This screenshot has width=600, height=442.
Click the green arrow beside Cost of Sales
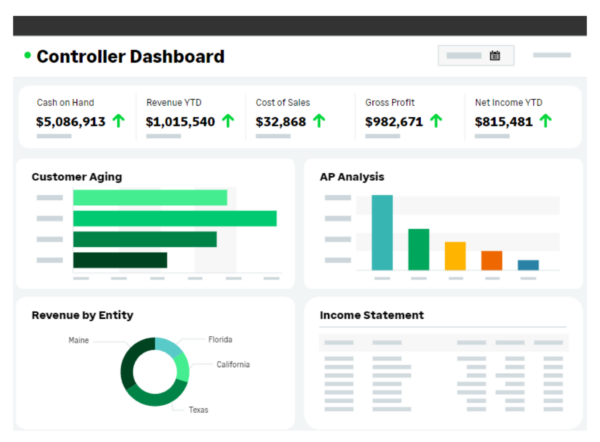point(319,121)
